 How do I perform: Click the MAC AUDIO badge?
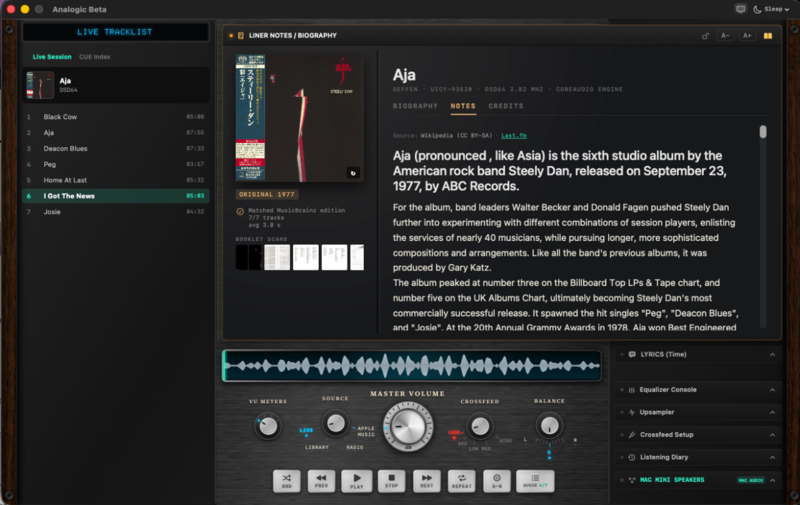[x=751, y=480]
